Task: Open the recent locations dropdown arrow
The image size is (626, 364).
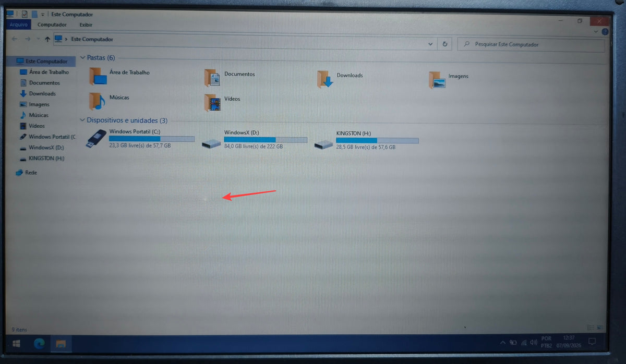Action: click(x=38, y=39)
